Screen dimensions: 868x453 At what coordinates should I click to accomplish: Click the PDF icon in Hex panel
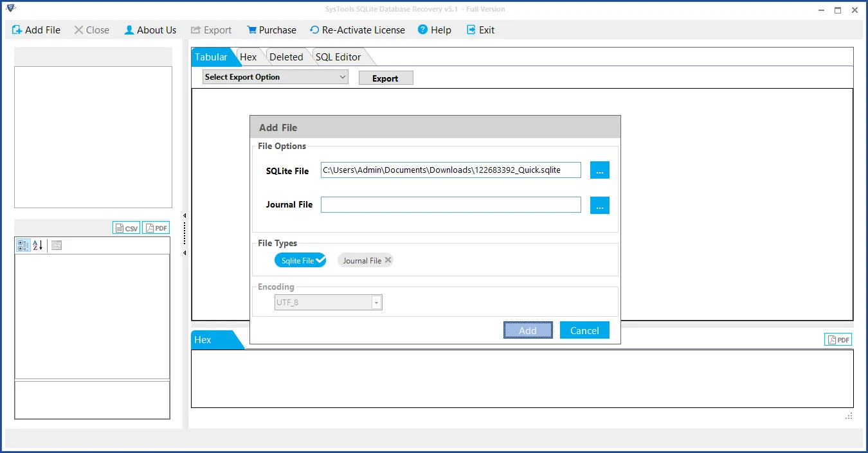pyautogui.click(x=838, y=340)
